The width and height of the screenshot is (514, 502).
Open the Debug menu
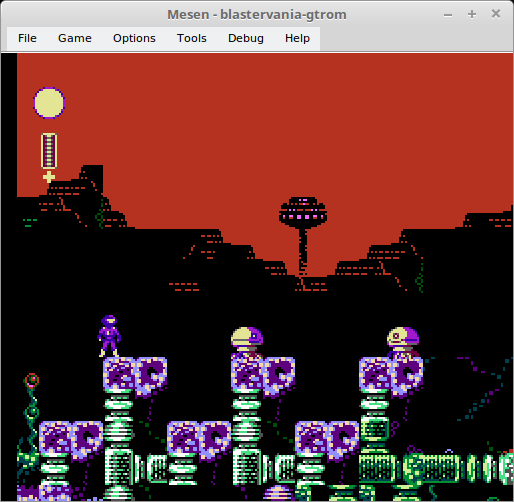coord(246,38)
